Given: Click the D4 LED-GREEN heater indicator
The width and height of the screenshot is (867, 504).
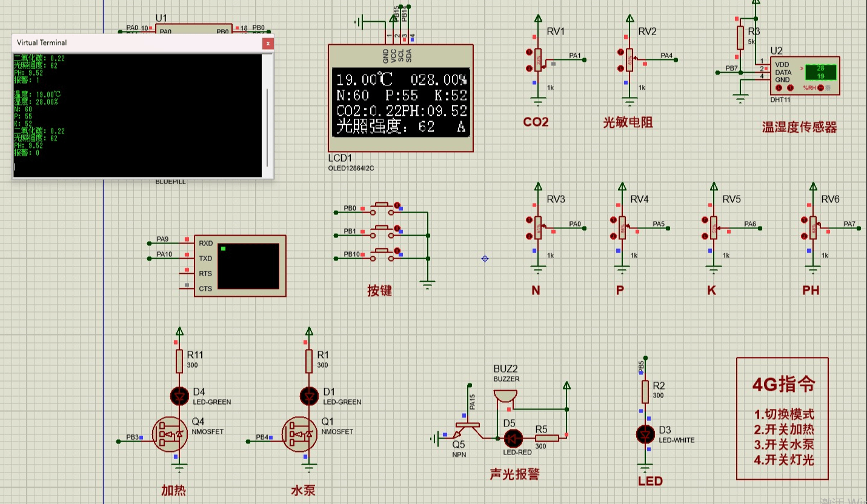Looking at the screenshot, I should click(x=179, y=396).
